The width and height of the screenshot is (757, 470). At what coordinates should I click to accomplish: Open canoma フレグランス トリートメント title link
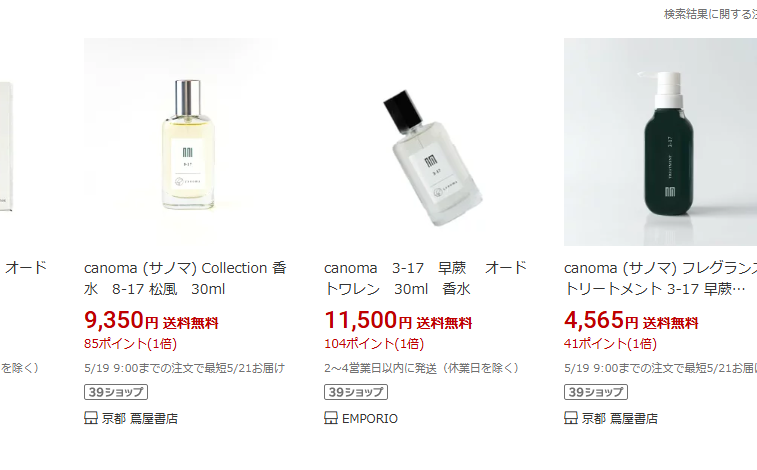pos(660,278)
